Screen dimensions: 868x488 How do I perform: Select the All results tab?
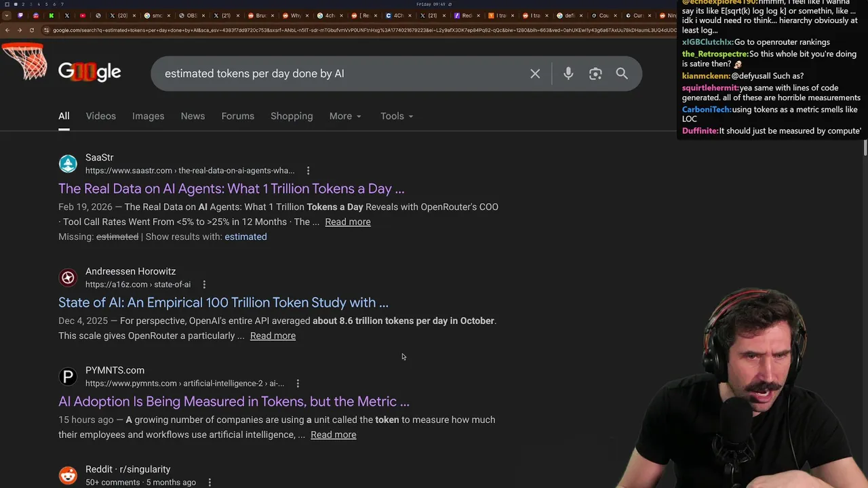[64, 116]
